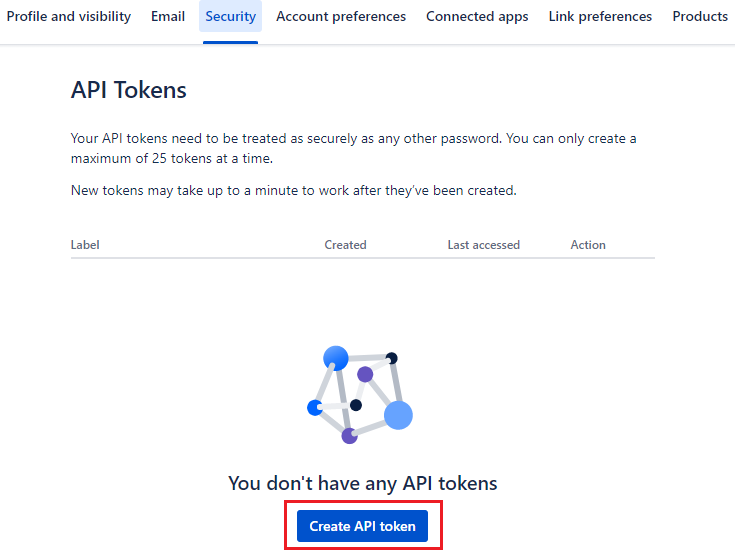
Task: Click the 25 tokens maximum description text
Action: click(353, 148)
